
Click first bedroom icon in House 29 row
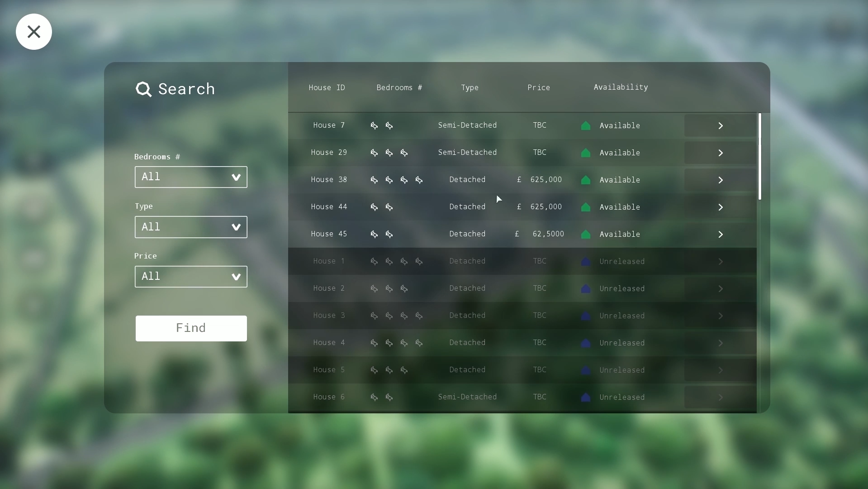pos(374,153)
